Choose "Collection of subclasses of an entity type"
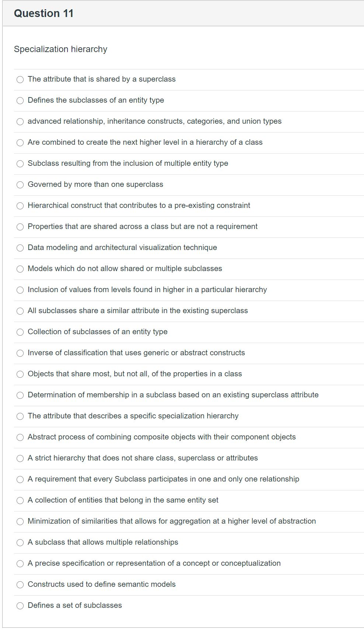Viewport: 364px width, 630px height. coord(20,332)
